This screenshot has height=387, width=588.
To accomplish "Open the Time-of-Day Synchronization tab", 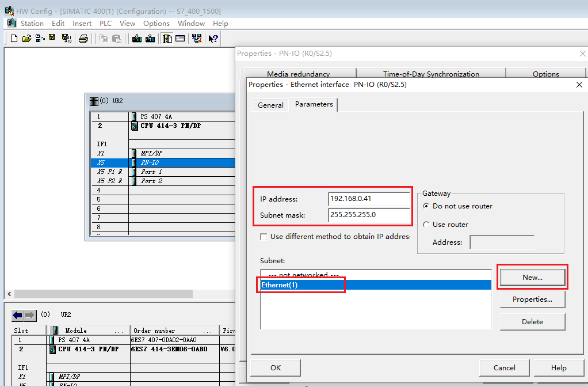I will (431, 74).
